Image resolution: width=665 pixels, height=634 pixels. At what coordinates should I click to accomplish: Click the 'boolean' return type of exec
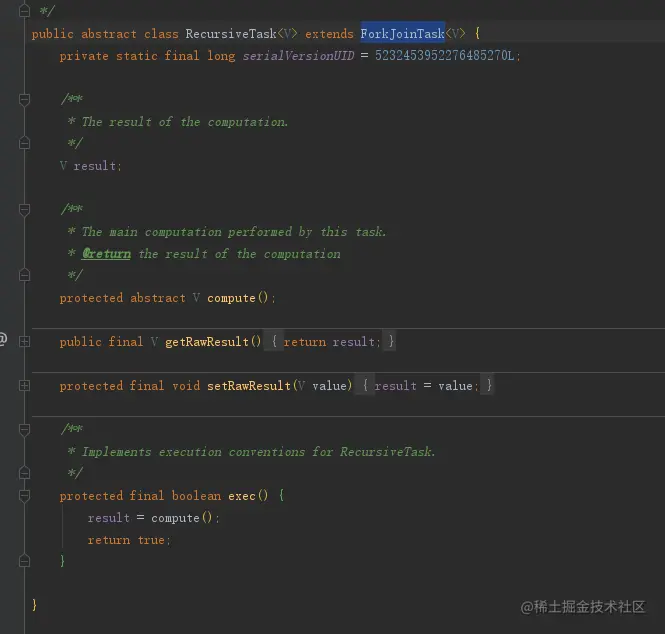[x=196, y=495]
